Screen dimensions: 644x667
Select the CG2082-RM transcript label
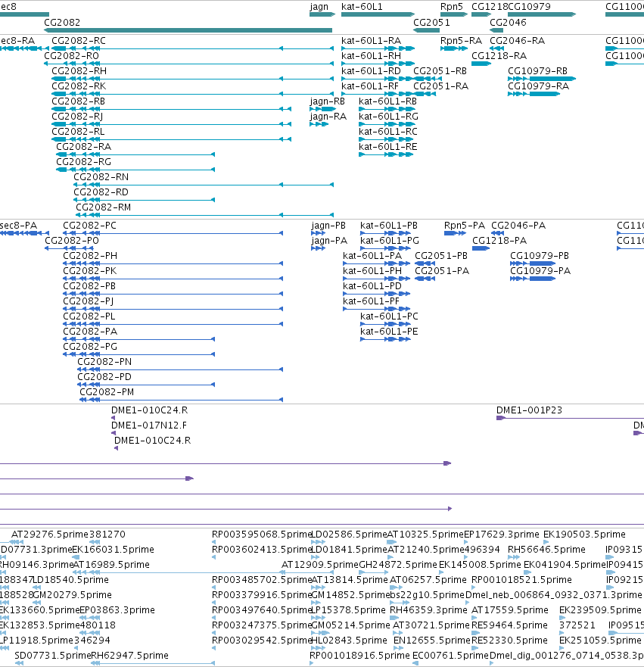pyautogui.click(x=103, y=207)
